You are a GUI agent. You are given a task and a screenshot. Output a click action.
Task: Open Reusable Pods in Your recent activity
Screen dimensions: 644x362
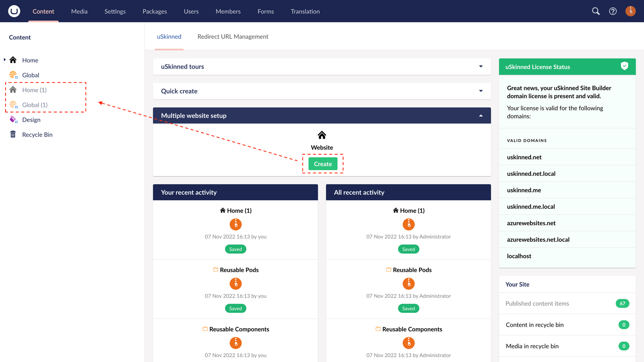pyautogui.click(x=239, y=270)
